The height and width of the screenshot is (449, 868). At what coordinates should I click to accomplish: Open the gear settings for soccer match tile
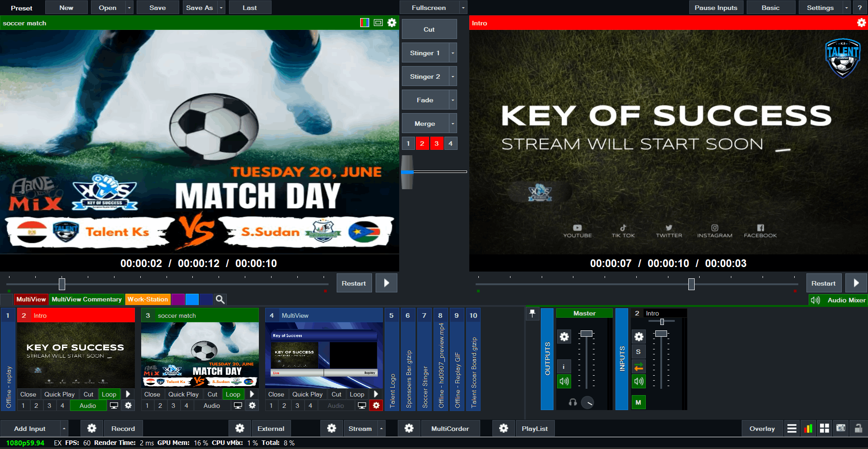253,406
